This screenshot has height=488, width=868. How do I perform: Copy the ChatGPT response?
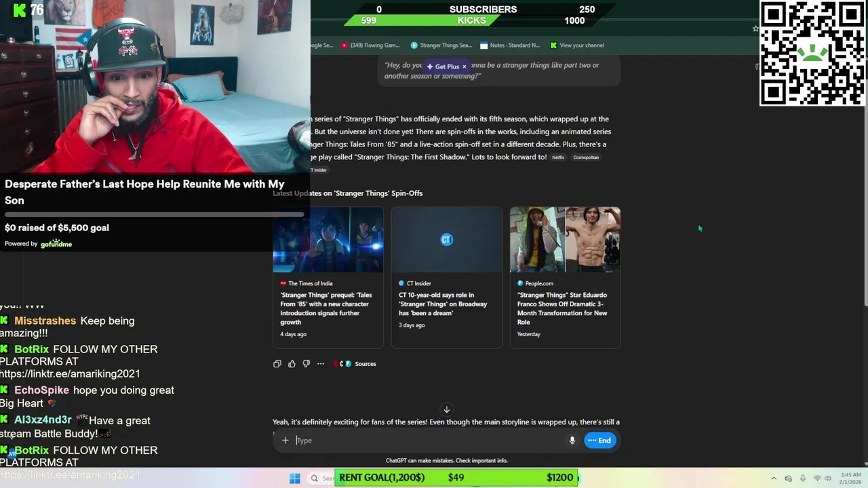[277, 364]
